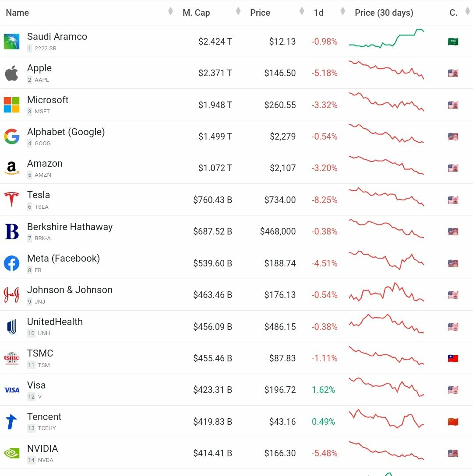Image resolution: width=473 pixels, height=476 pixels.
Task: Click the Taiwan flag in TSMC row
Action: pyautogui.click(x=453, y=358)
